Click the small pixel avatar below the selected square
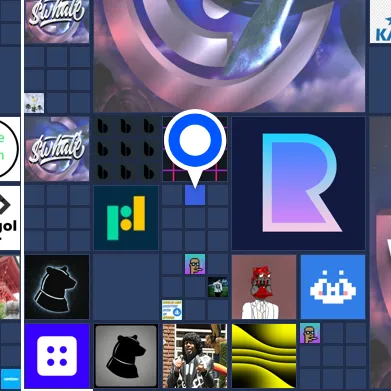Image resolution: width=391 pixels, height=391 pixels. (x=195, y=264)
